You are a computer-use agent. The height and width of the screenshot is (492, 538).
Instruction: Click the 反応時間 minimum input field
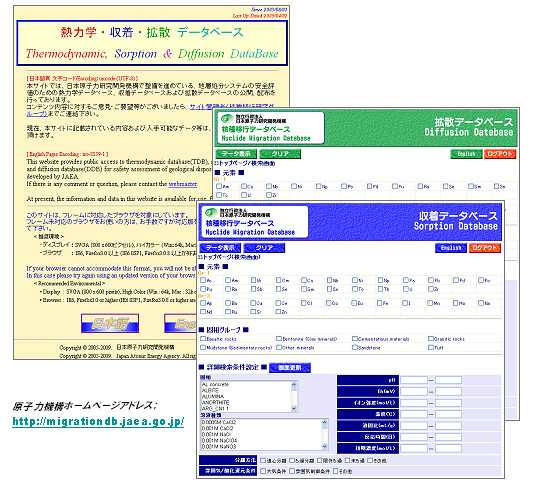click(x=414, y=437)
